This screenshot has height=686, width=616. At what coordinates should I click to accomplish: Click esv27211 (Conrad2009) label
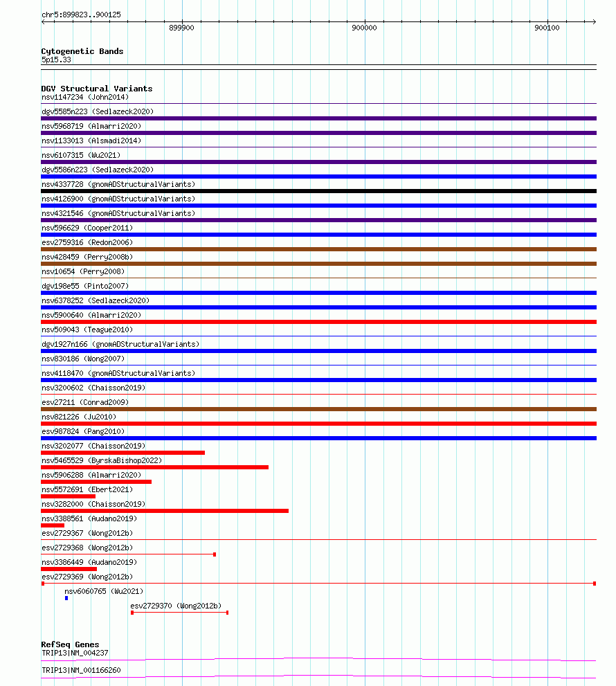click(85, 402)
